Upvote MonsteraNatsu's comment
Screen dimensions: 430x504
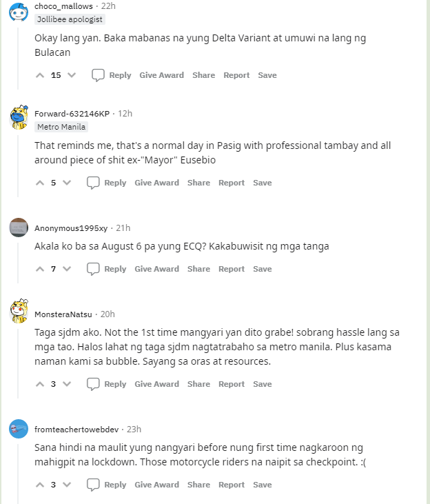[39, 384]
